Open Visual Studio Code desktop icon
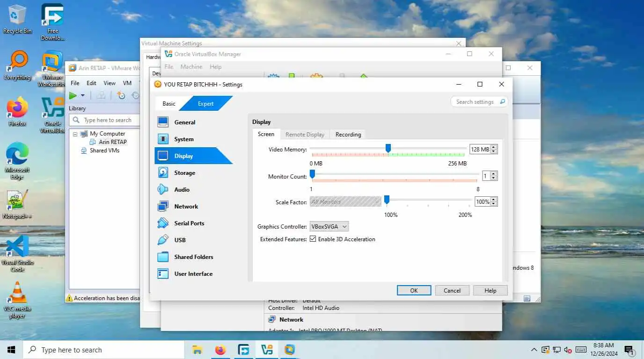Viewport: 644px width, 359px height. click(17, 254)
